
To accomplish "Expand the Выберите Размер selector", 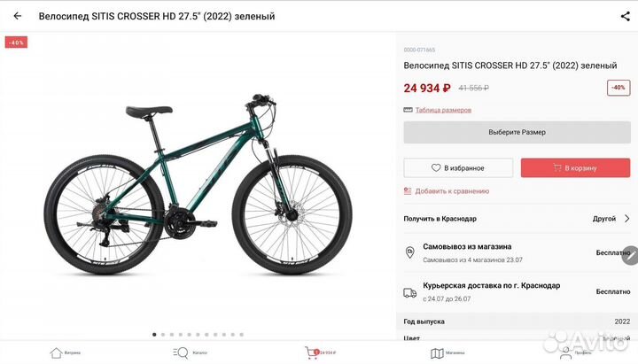I will point(517,132).
